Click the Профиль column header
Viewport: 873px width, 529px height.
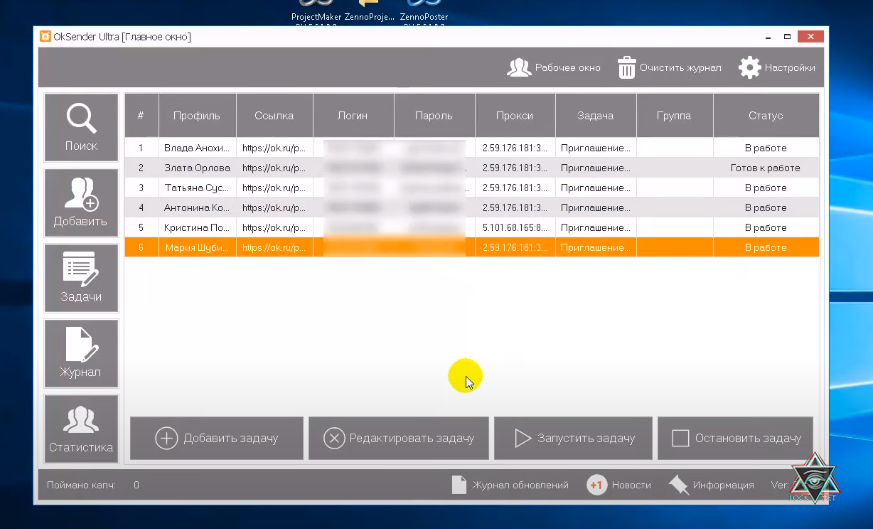[196, 116]
